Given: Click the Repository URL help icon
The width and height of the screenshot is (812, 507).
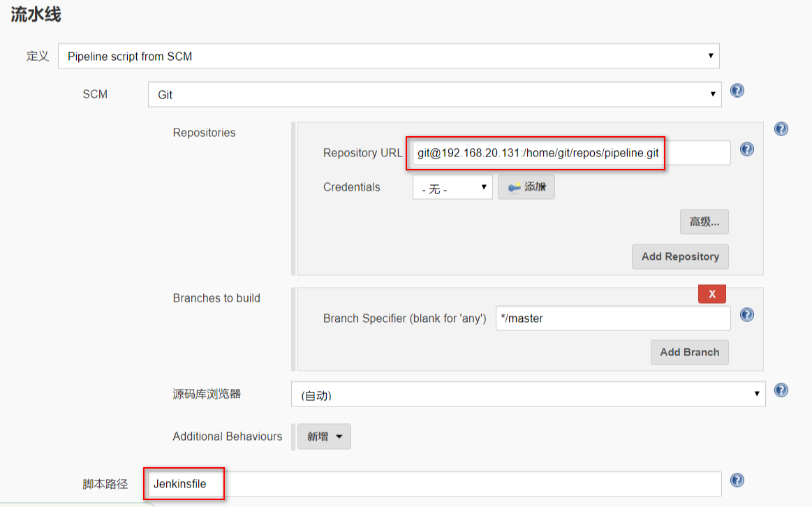Looking at the screenshot, I should click(746, 149).
